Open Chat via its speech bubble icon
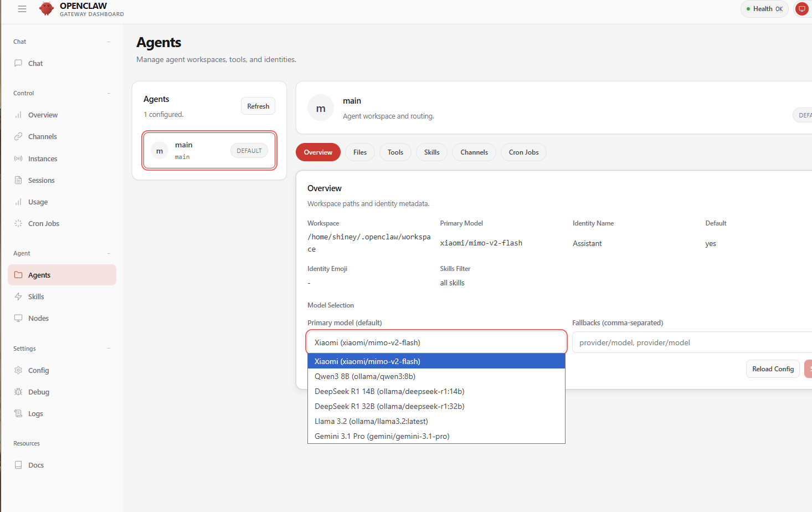This screenshot has height=512, width=812. tap(18, 63)
